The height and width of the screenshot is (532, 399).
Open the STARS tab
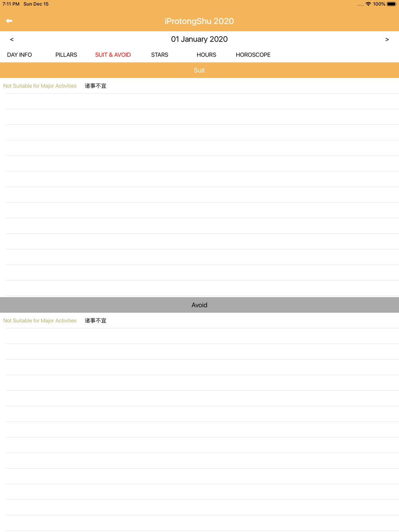tap(160, 55)
